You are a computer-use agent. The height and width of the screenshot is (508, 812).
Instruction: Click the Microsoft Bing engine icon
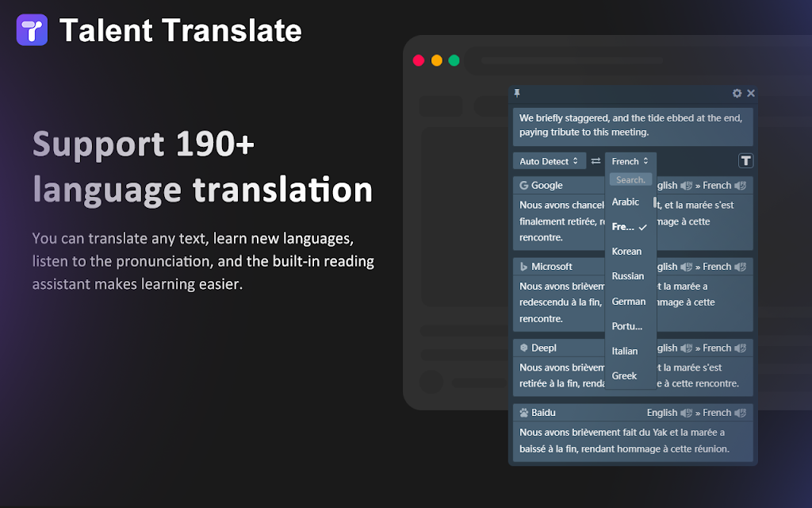pyautogui.click(x=523, y=267)
